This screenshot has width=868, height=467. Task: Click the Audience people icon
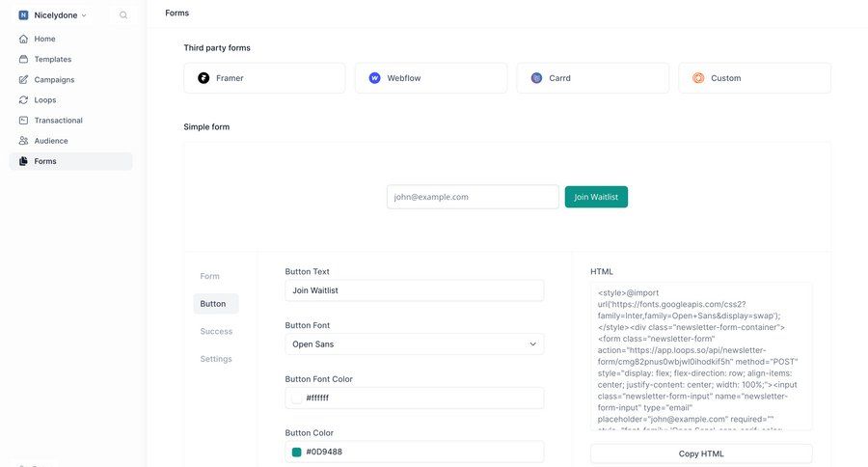pyautogui.click(x=24, y=141)
